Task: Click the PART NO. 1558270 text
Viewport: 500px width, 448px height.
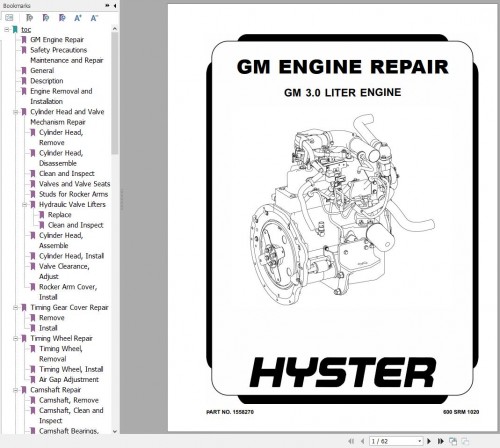Action: click(230, 412)
